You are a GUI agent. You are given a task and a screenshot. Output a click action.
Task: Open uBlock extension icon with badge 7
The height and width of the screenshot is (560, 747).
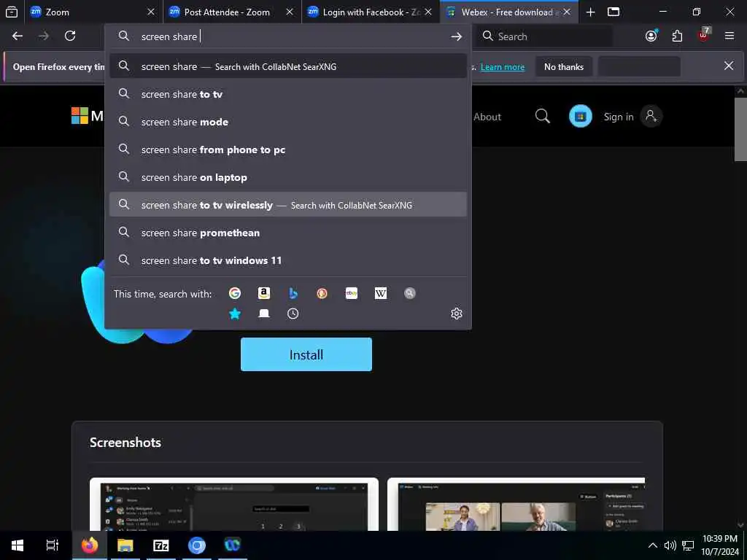point(704,35)
